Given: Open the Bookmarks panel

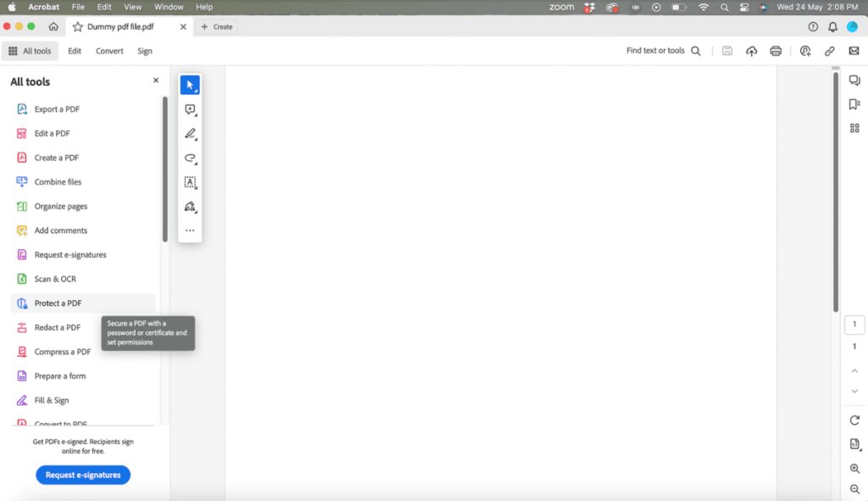Looking at the screenshot, I should pos(854,104).
